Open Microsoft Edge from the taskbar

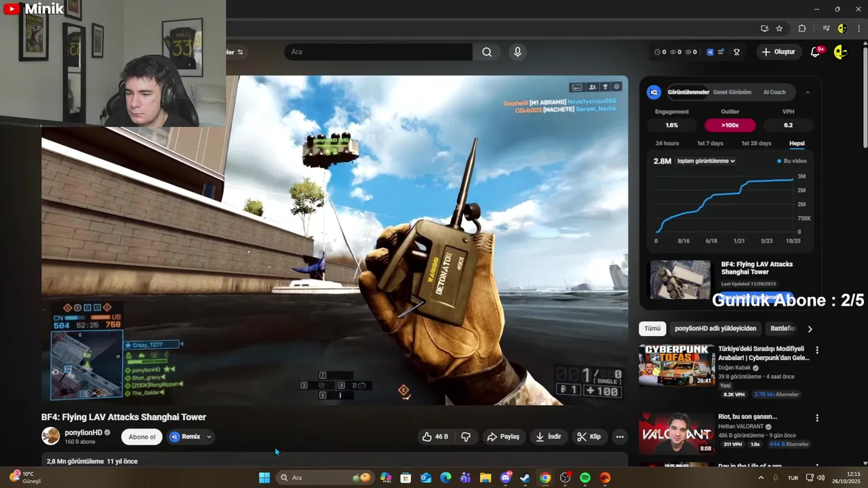point(446,478)
